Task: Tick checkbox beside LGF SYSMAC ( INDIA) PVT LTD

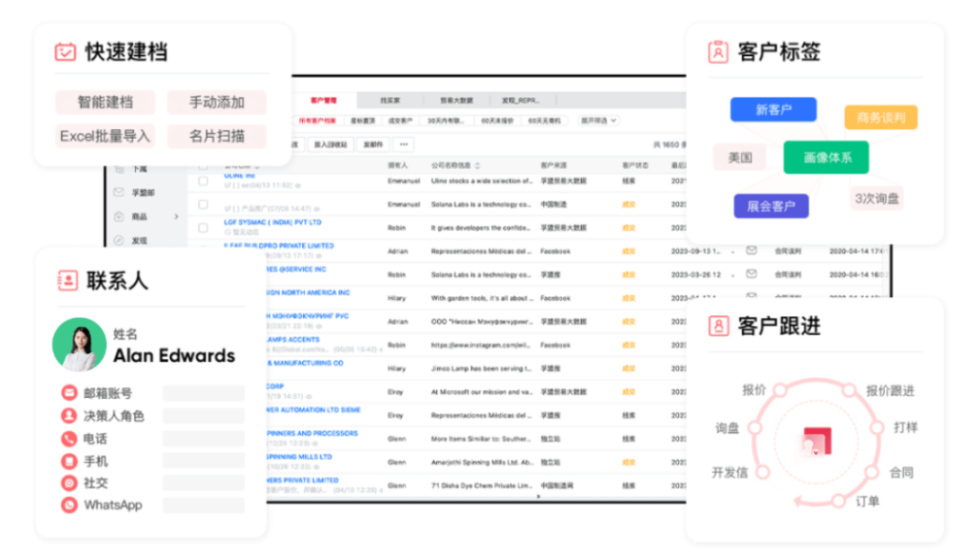Action: click(x=203, y=228)
